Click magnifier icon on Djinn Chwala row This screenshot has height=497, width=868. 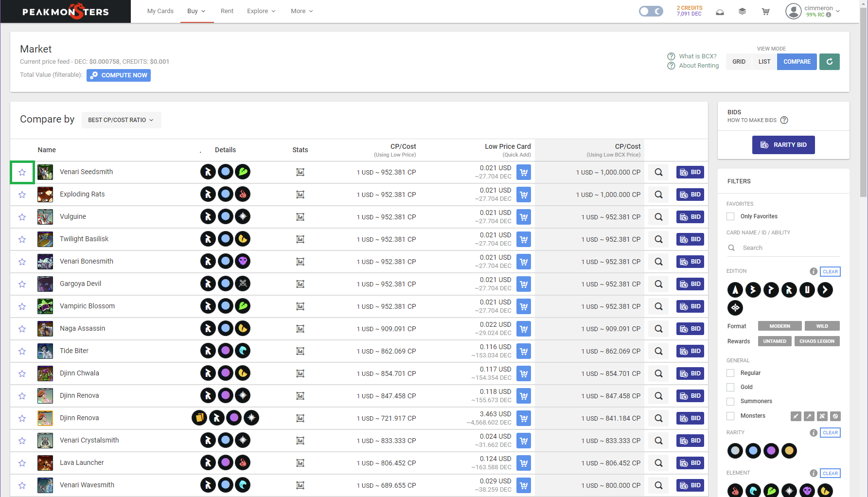658,373
